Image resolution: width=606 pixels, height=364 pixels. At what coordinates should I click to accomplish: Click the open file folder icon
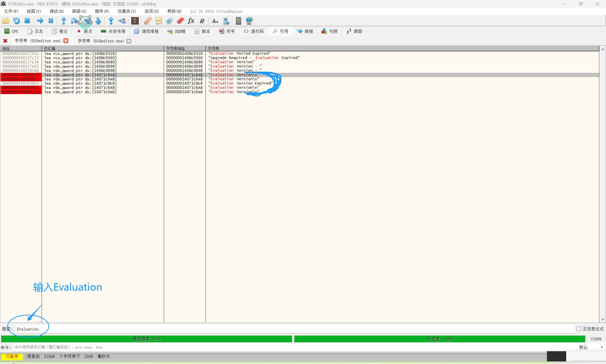pos(5,21)
